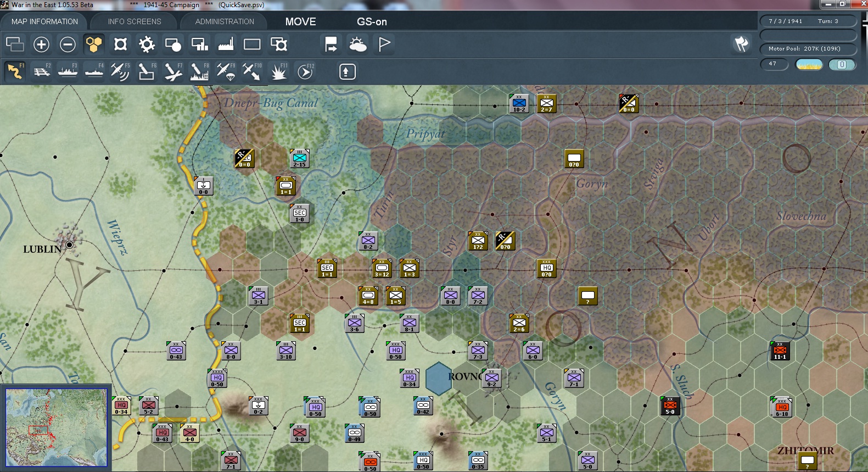Zoom out the map with minus icon
The image size is (868, 472).
pos(68,44)
